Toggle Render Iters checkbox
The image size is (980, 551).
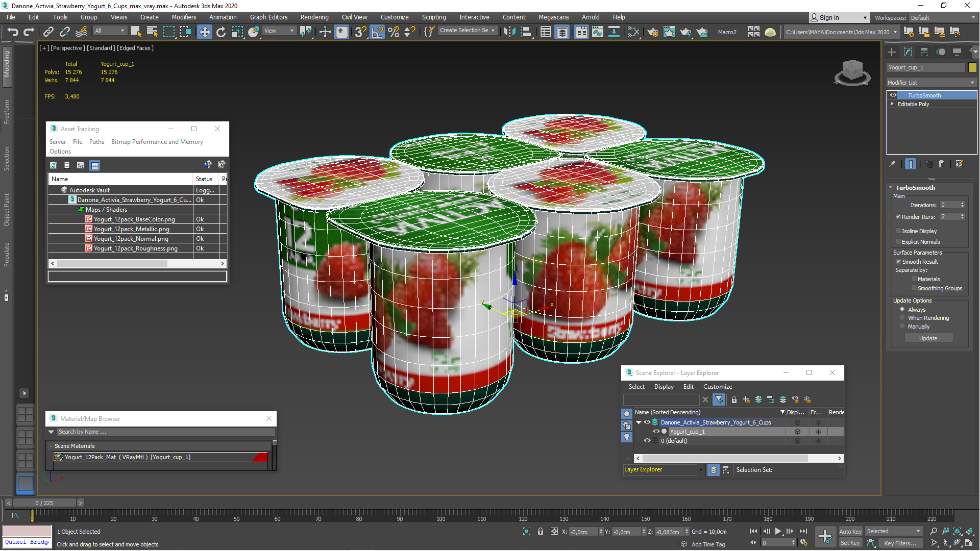(898, 217)
